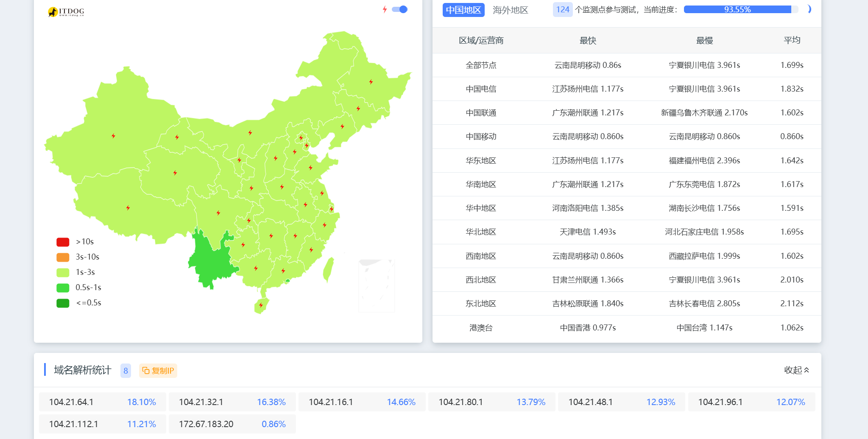Click the 0.5s-1s green legend swatch

(63, 288)
